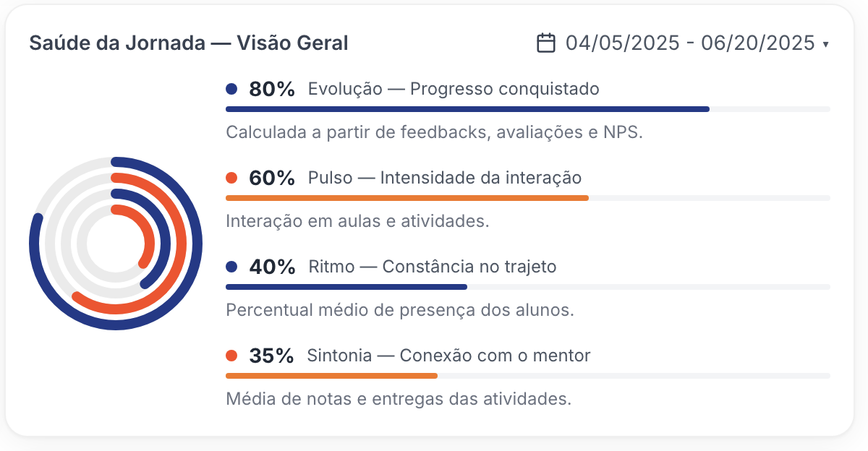Toggle visibility of the Pulso metric
868x451 pixels.
click(232, 177)
